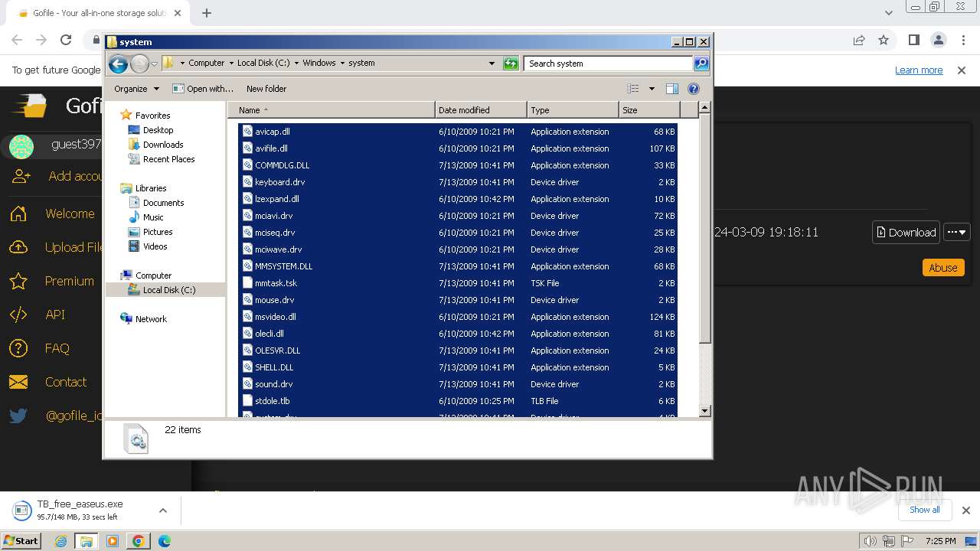The image size is (980, 551).
Task: Select Libraries heading in navigation pane
Action: tap(151, 188)
